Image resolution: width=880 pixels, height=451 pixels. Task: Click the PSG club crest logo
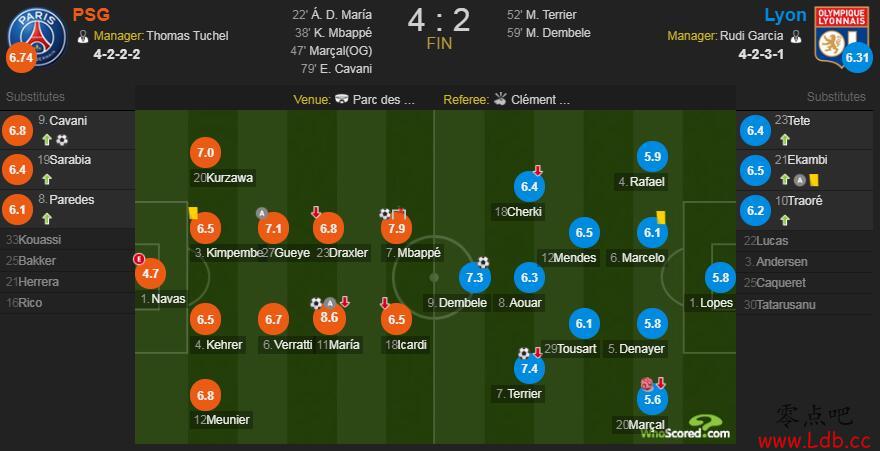coord(37,37)
